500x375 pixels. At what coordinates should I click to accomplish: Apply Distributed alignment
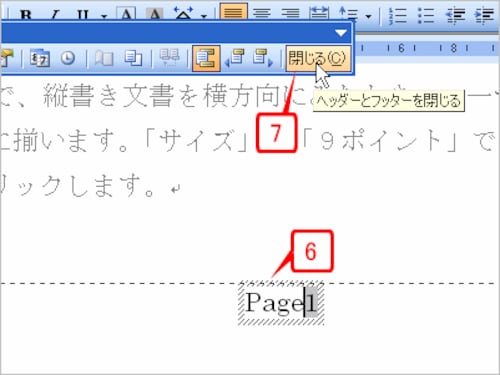click(x=319, y=13)
